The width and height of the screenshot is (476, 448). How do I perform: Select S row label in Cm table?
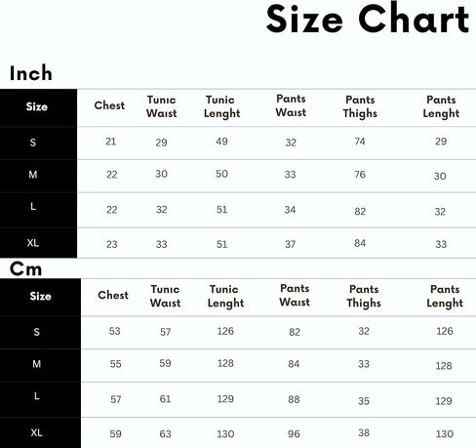[x=36, y=332]
